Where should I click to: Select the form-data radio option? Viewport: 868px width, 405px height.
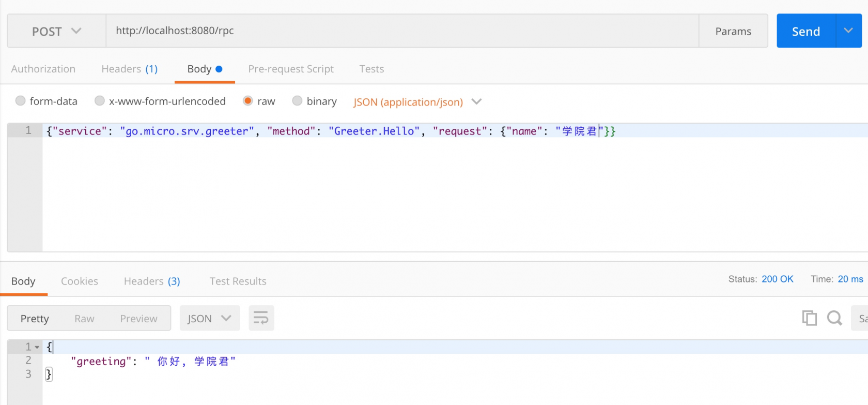point(21,101)
